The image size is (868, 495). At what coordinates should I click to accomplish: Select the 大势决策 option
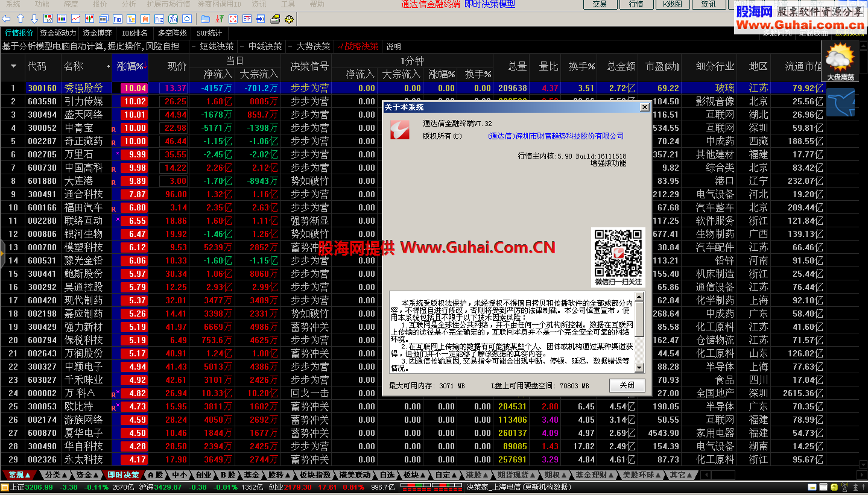tap(309, 46)
